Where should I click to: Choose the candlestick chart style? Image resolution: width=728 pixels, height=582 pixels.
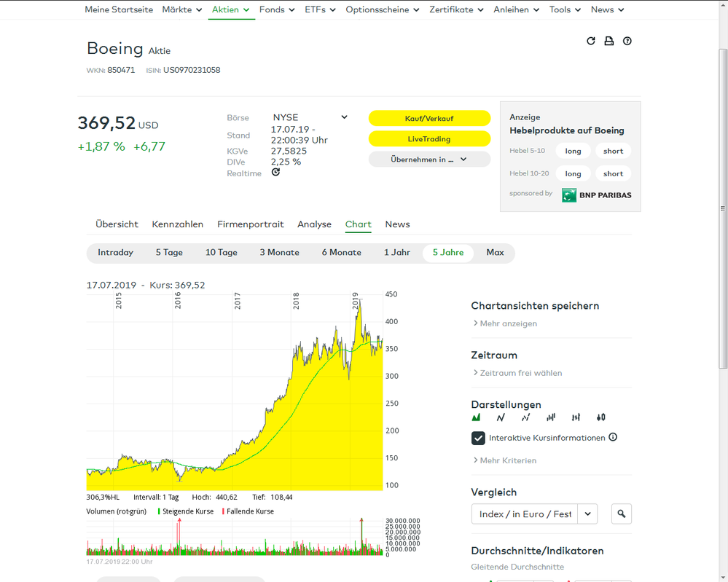click(600, 417)
